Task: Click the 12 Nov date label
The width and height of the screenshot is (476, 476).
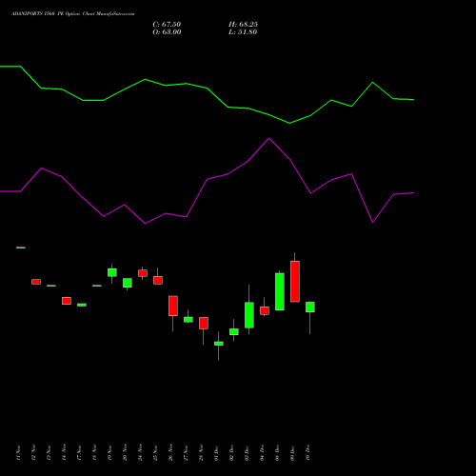Action: coord(33,452)
